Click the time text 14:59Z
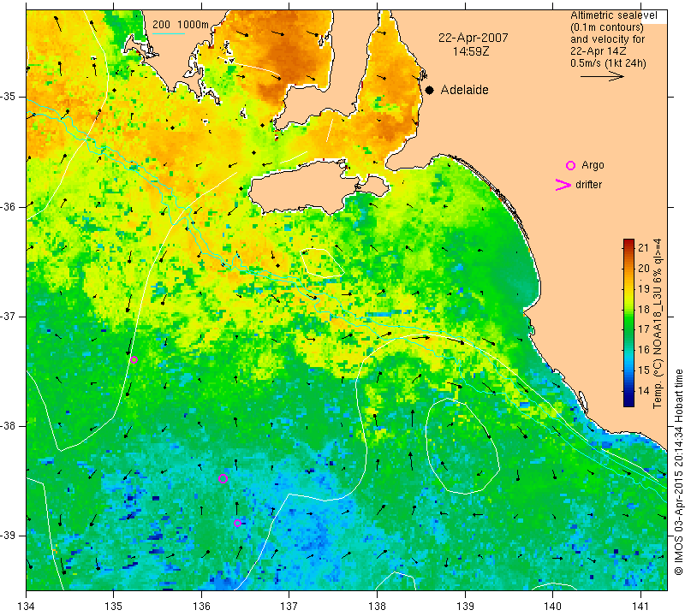 coord(470,51)
